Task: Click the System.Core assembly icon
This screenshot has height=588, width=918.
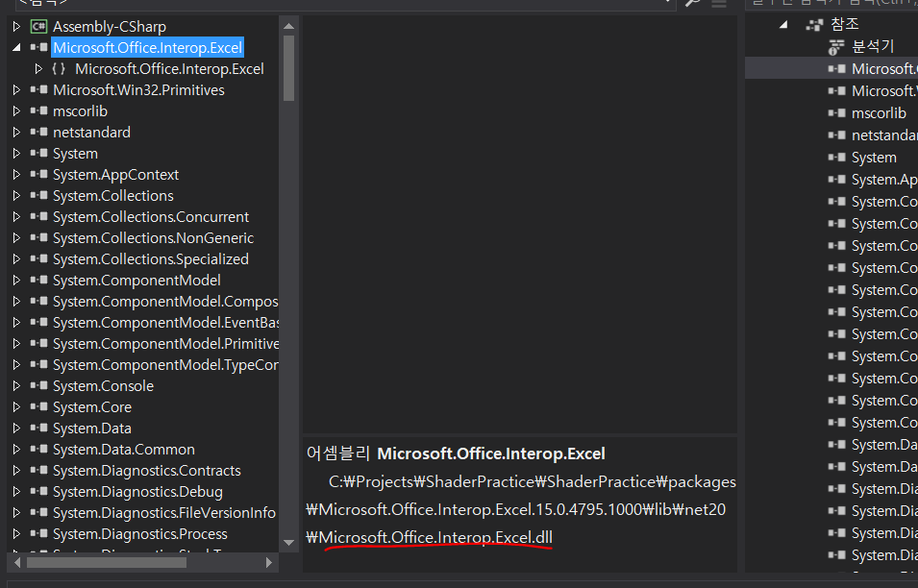Action: [x=39, y=406]
